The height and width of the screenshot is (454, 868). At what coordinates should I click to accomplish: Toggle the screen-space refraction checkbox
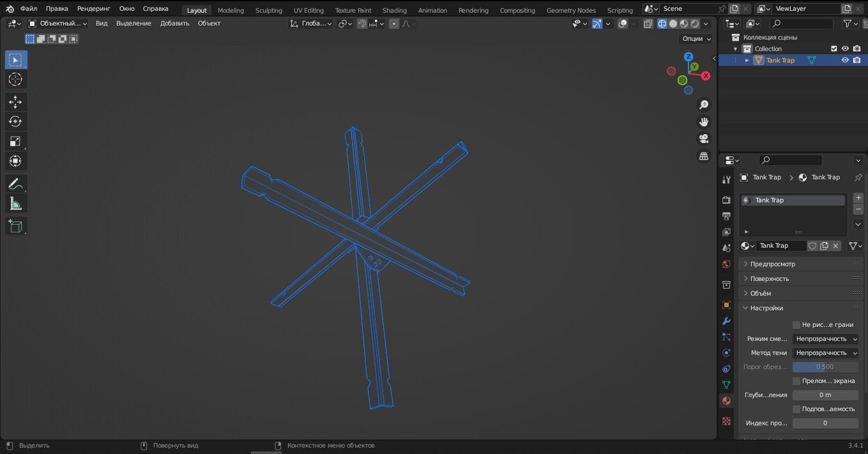pos(796,381)
